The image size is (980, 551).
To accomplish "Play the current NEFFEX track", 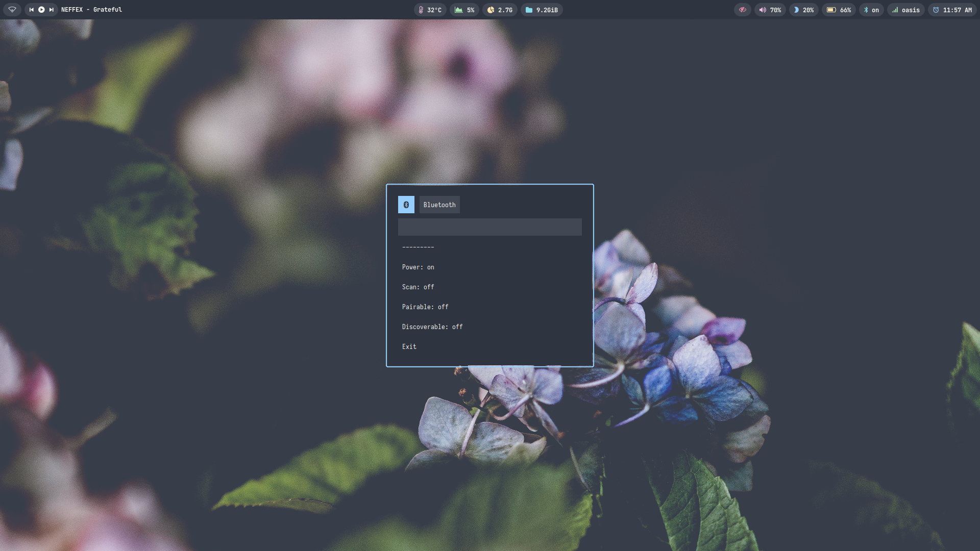I will pyautogui.click(x=41, y=10).
